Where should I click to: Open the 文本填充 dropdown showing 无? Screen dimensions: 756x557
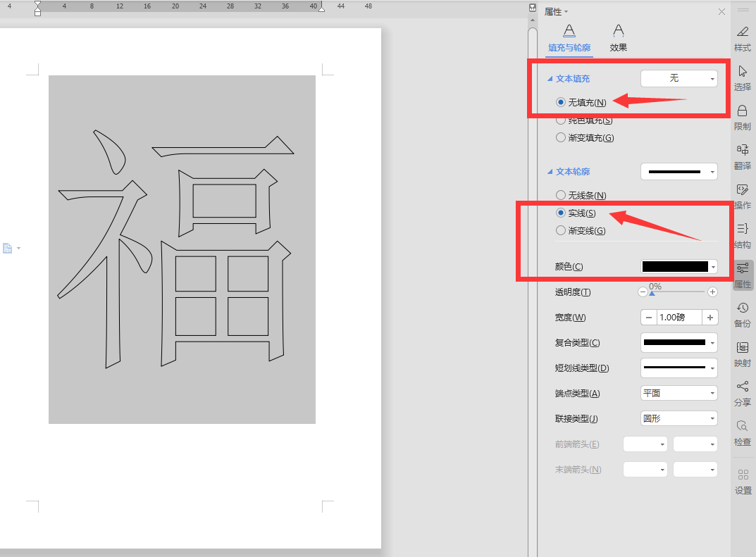[x=679, y=79]
